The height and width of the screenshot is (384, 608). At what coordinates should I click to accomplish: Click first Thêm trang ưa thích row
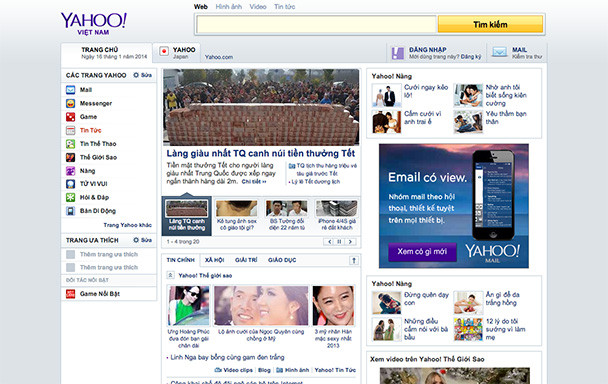(109, 254)
